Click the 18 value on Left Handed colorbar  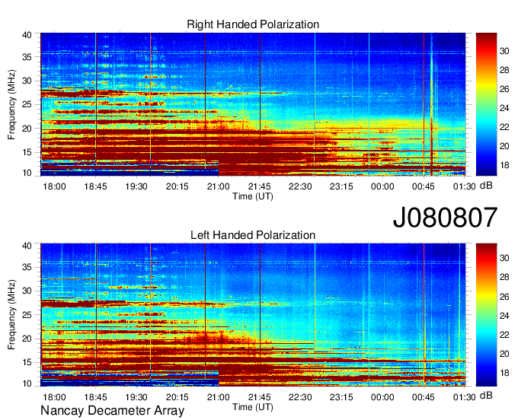tap(504, 373)
